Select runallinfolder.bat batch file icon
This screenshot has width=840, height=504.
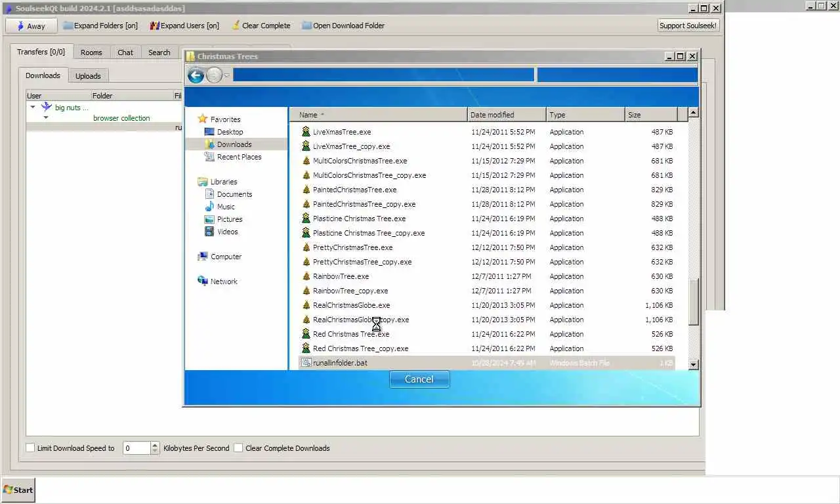[306, 363]
